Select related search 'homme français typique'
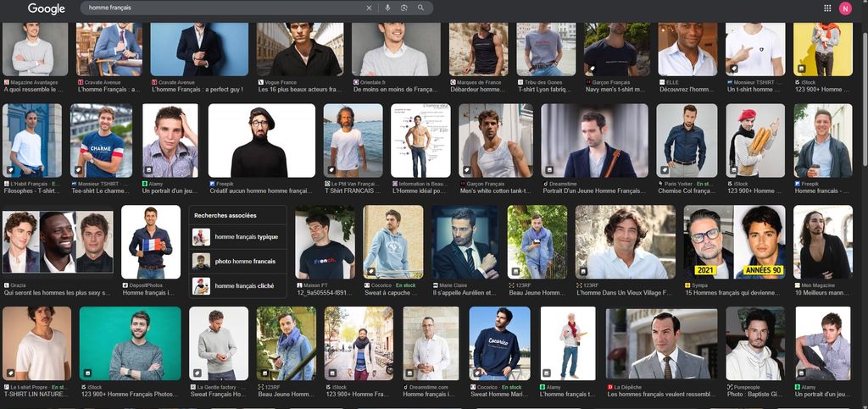 pos(246,237)
